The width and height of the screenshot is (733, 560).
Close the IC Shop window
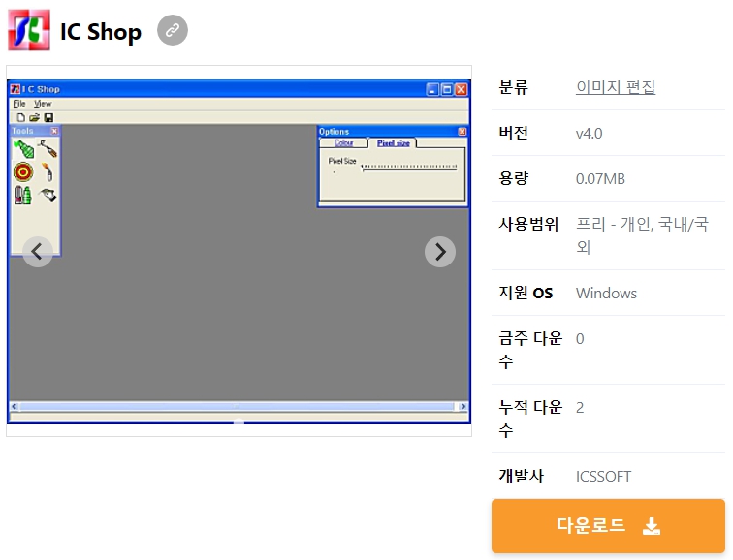click(x=462, y=89)
